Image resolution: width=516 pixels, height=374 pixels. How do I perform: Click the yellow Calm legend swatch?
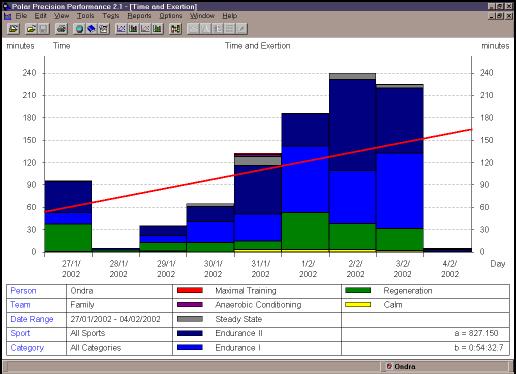click(358, 304)
